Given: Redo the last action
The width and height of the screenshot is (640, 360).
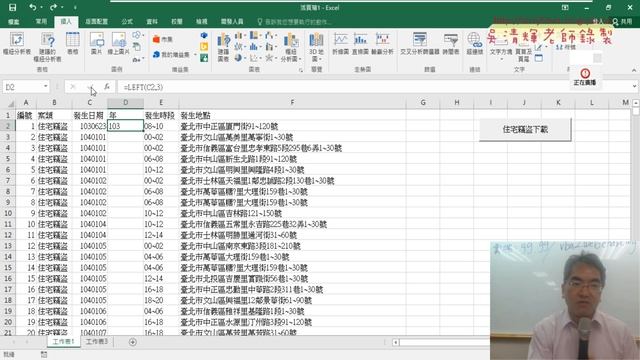Looking at the screenshot, I should coord(53,7).
